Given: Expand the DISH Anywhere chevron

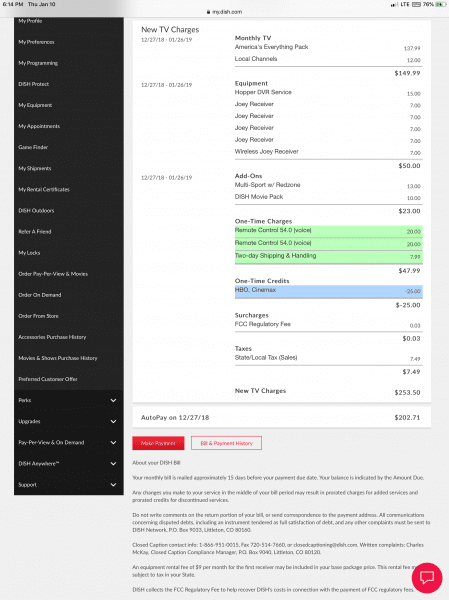Looking at the screenshot, I should pyautogui.click(x=113, y=463).
